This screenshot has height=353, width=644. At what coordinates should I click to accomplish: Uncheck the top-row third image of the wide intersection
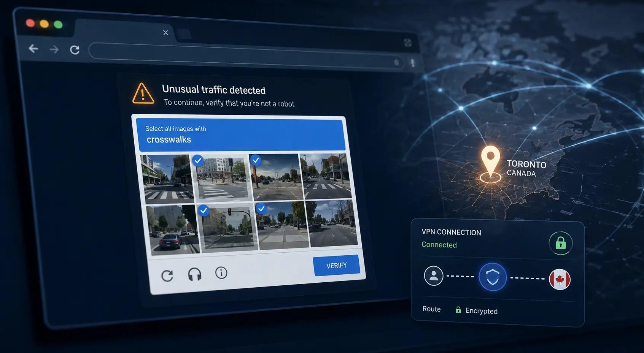(x=276, y=177)
